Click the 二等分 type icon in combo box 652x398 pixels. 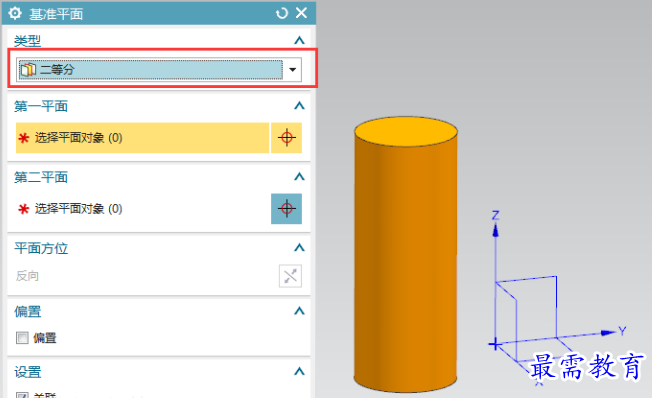click(x=28, y=69)
